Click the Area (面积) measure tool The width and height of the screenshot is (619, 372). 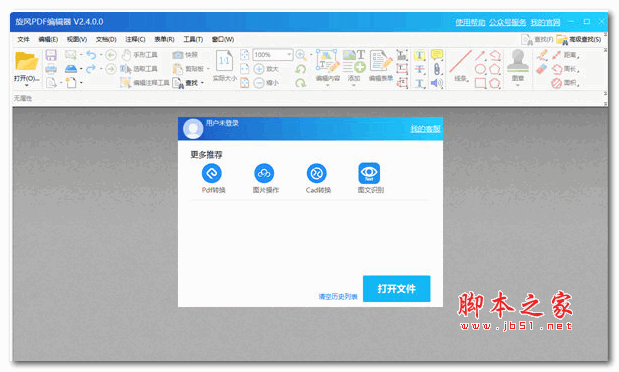click(566, 83)
